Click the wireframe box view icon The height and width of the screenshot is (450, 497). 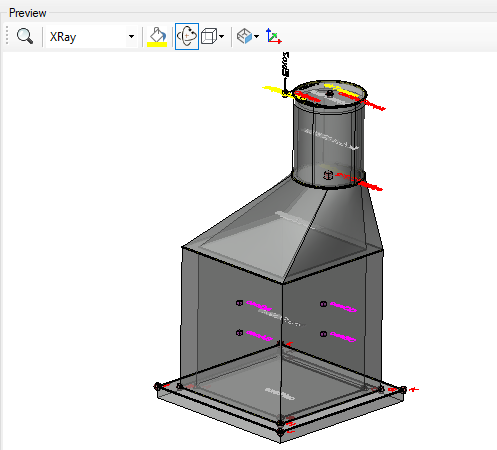[209, 36]
